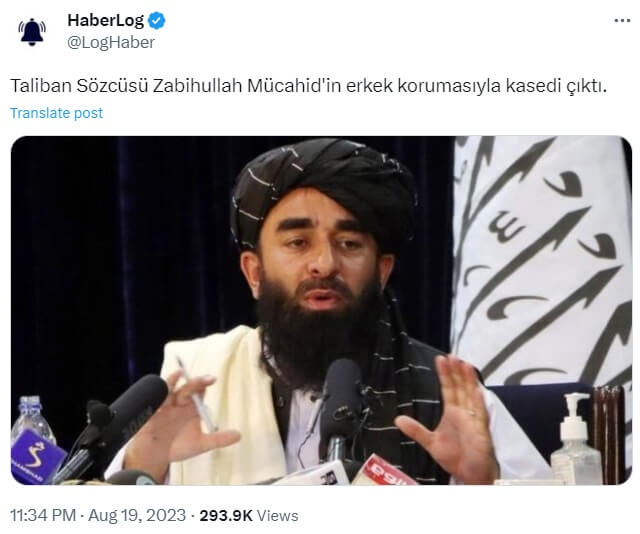The height and width of the screenshot is (534, 640).
Task: Click the tweet text about Taliban Sözcüsü
Action: point(308,86)
